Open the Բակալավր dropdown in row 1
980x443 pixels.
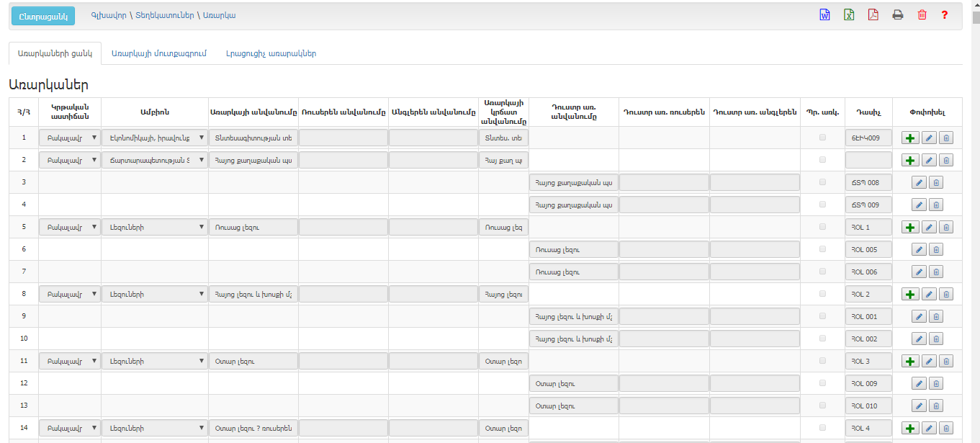70,138
